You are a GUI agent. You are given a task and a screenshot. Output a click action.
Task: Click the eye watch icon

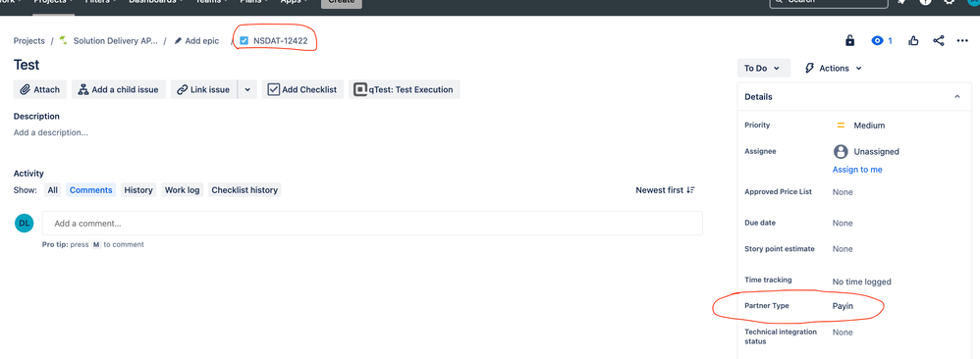coord(878,40)
